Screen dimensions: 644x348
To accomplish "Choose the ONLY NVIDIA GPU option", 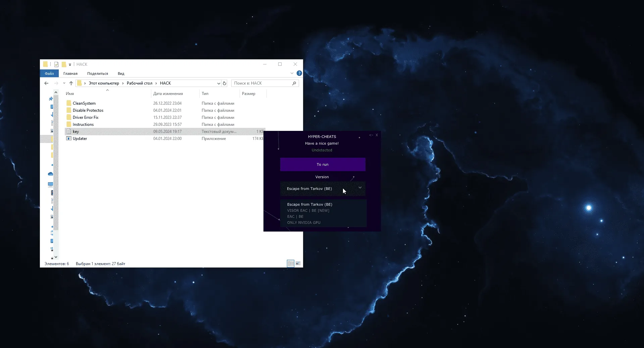I will (x=304, y=222).
